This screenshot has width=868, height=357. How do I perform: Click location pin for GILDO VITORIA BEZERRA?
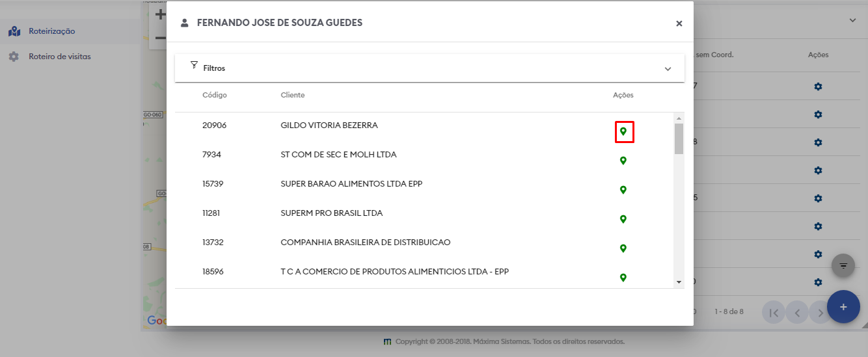coord(623,131)
